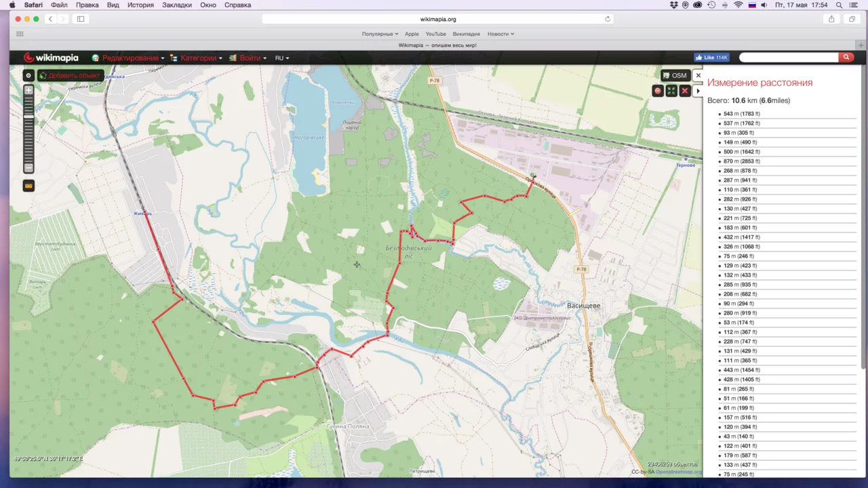Open the RU language dropdown
This screenshot has height=488, width=868.
[x=281, y=58]
